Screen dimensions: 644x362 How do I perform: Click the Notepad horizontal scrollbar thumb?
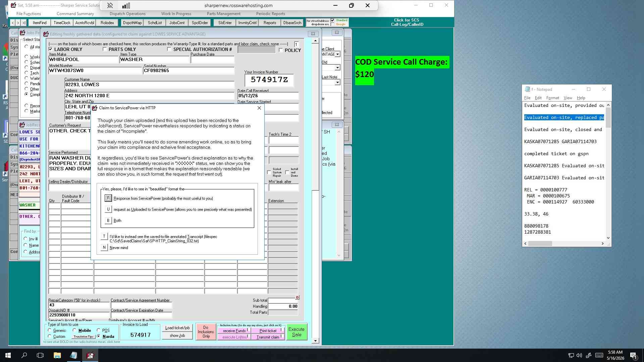point(540,244)
